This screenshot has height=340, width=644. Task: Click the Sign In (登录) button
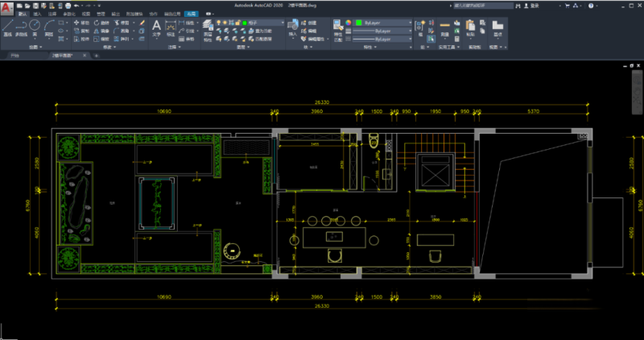(x=531, y=5)
